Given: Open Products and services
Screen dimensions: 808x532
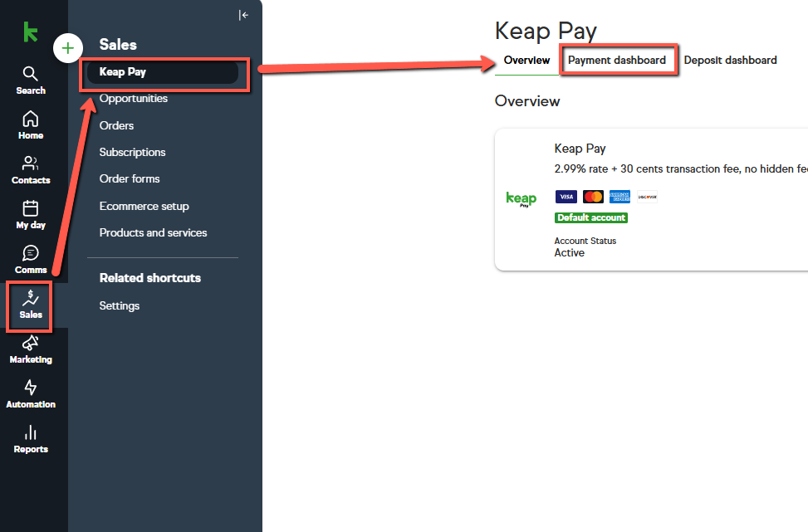Looking at the screenshot, I should tap(153, 232).
